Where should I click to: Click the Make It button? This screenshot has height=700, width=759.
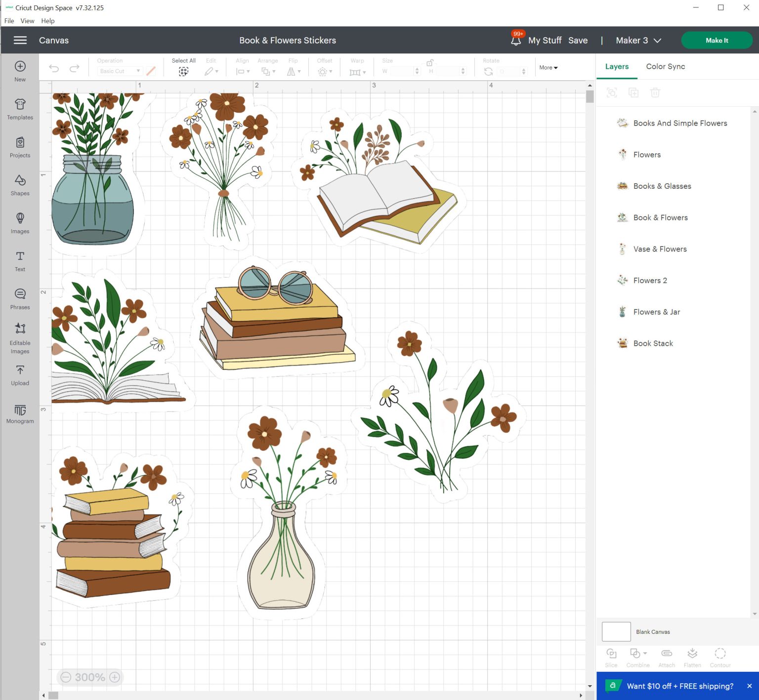click(717, 41)
